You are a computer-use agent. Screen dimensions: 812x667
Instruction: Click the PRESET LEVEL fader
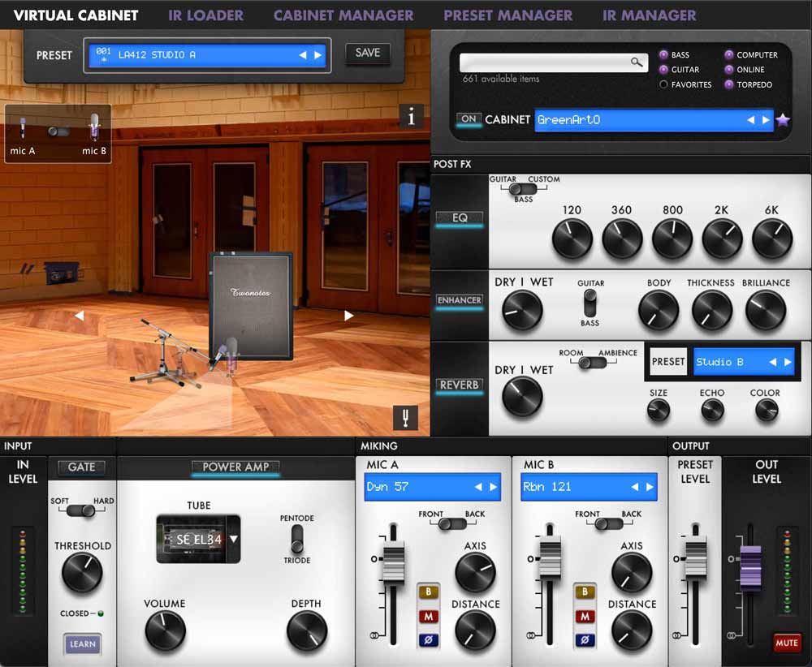696,558
